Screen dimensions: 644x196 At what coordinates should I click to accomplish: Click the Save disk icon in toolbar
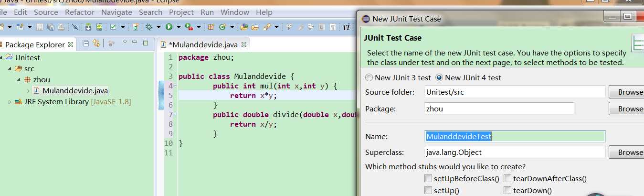40,27
